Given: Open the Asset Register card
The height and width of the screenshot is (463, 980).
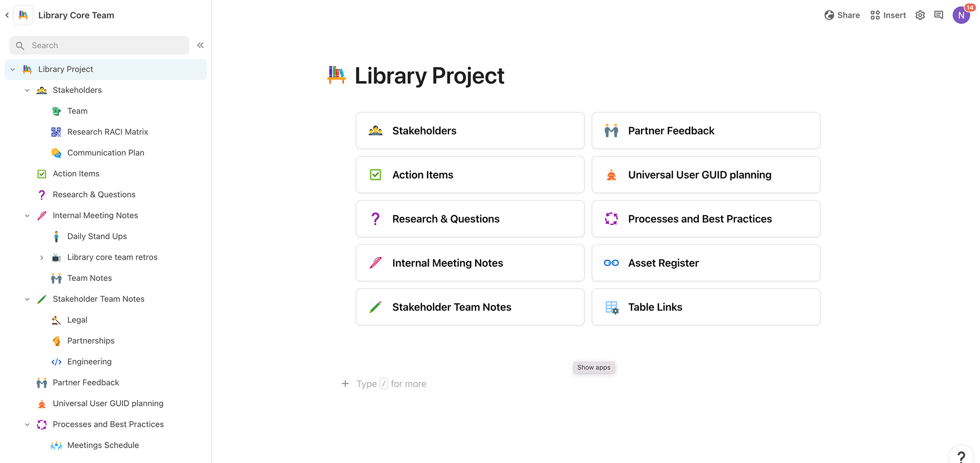Looking at the screenshot, I should pyautogui.click(x=706, y=263).
